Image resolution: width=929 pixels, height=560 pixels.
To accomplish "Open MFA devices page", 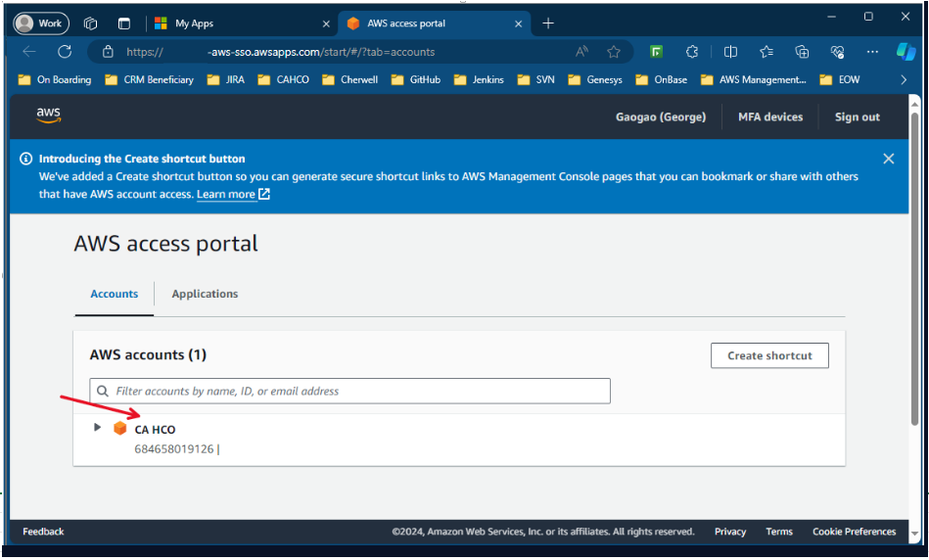I will 770,117.
